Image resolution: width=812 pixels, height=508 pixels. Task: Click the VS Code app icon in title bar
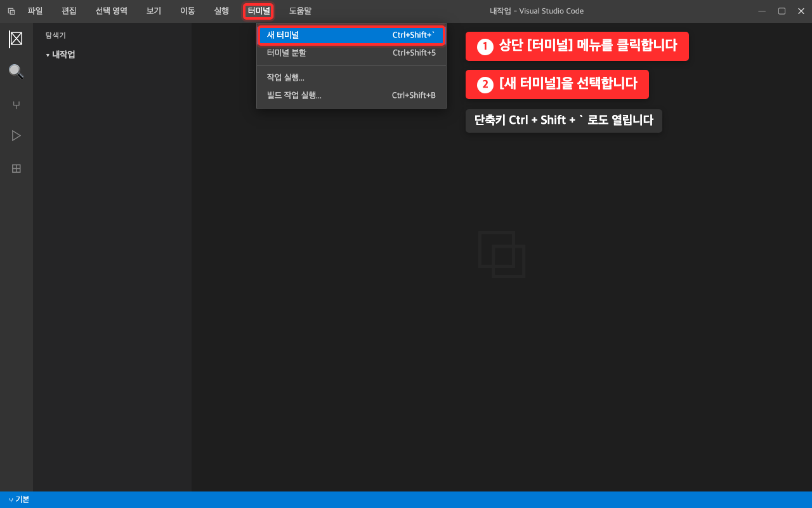(11, 11)
